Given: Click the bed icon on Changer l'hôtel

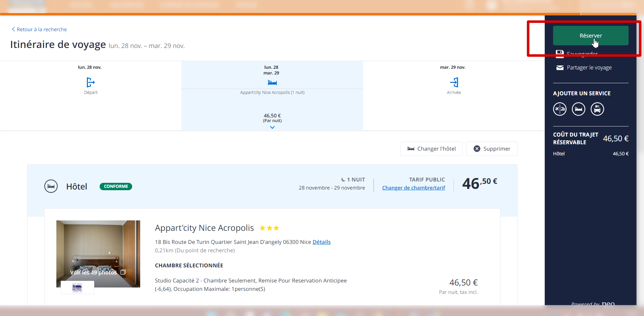Looking at the screenshot, I should point(411,149).
